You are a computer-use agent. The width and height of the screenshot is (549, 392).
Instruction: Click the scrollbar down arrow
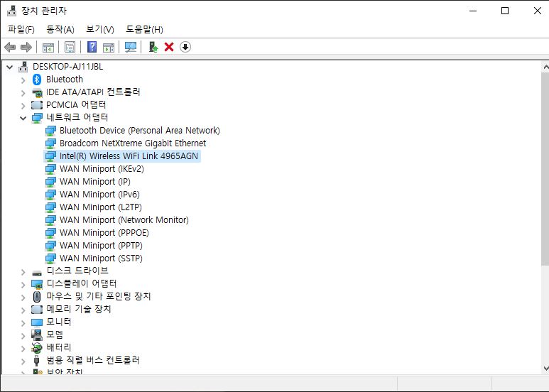[x=545, y=368]
